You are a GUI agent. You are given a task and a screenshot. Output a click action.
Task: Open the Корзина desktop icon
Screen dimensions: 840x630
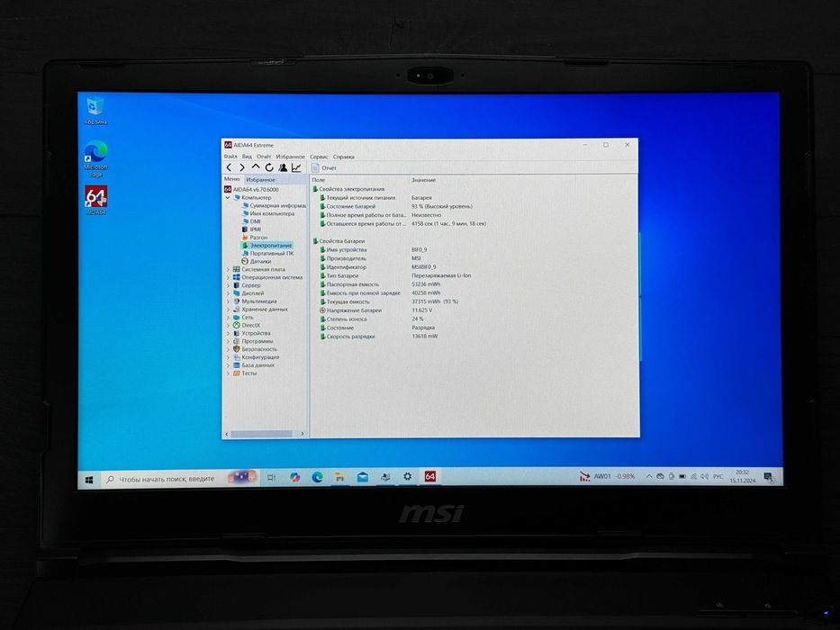coord(95,111)
